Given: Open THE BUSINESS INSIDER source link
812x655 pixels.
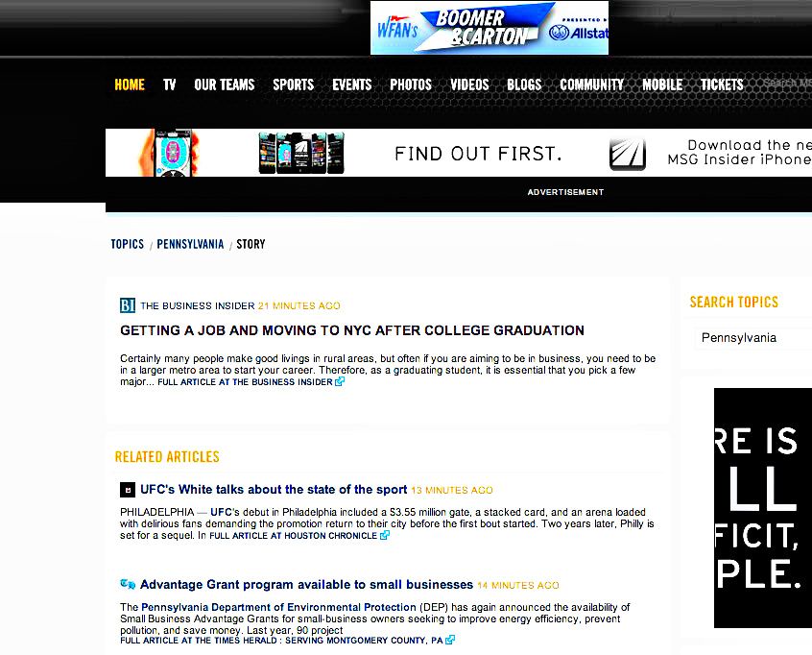Looking at the screenshot, I should 198,305.
